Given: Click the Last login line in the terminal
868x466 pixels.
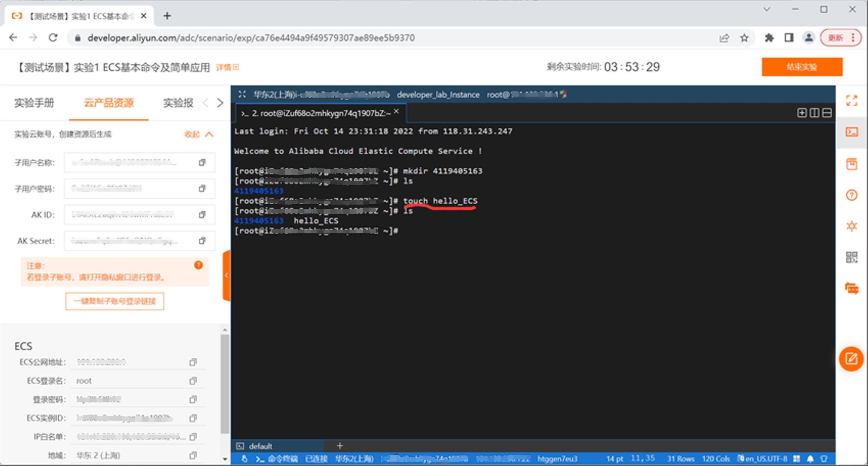Looking at the screenshot, I should tap(373, 131).
